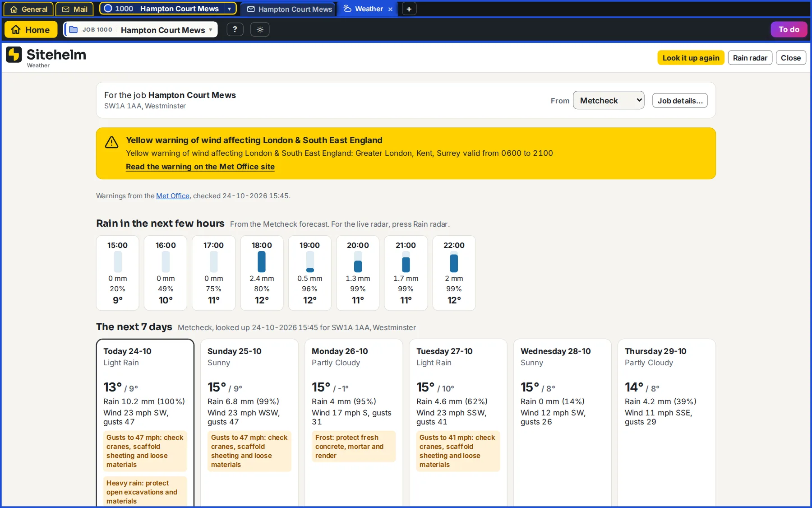The image size is (812, 508).
Task: Select the Tuesday 27-10 forecast card
Action: [x=458, y=423]
